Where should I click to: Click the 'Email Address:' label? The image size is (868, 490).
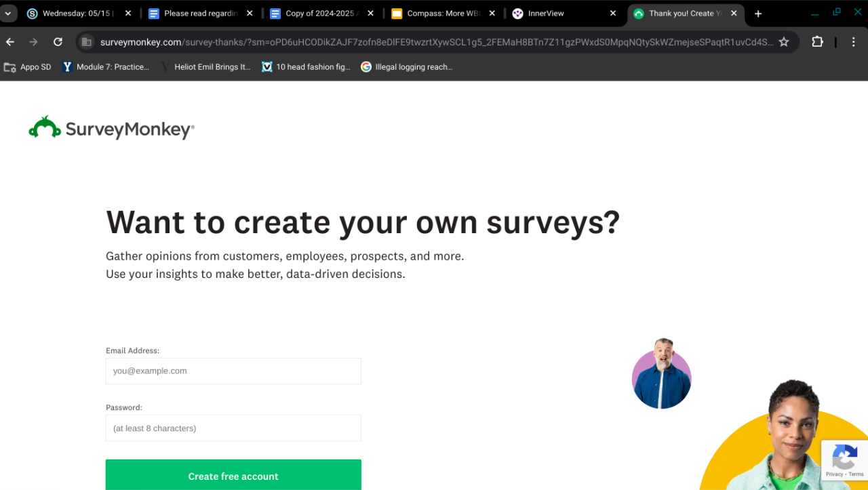133,350
